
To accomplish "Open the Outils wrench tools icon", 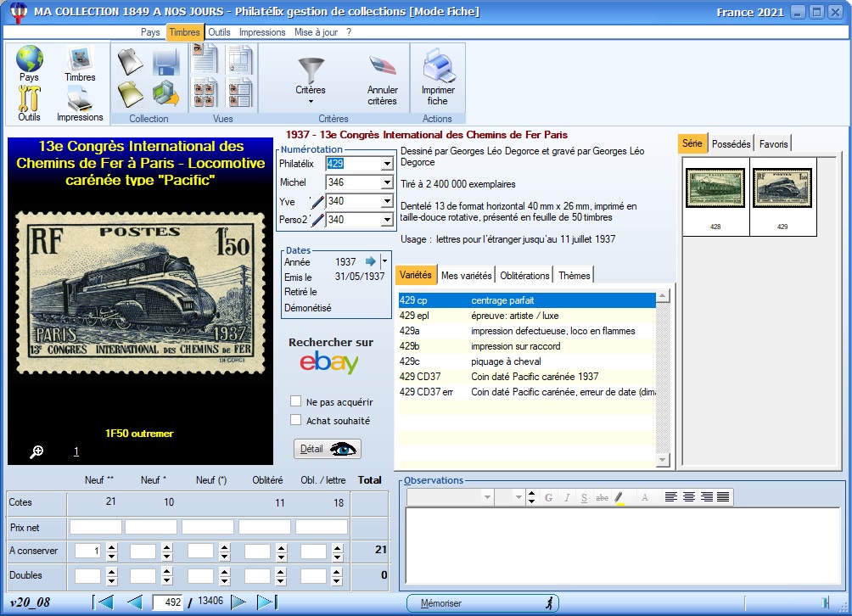I will pos(30,98).
